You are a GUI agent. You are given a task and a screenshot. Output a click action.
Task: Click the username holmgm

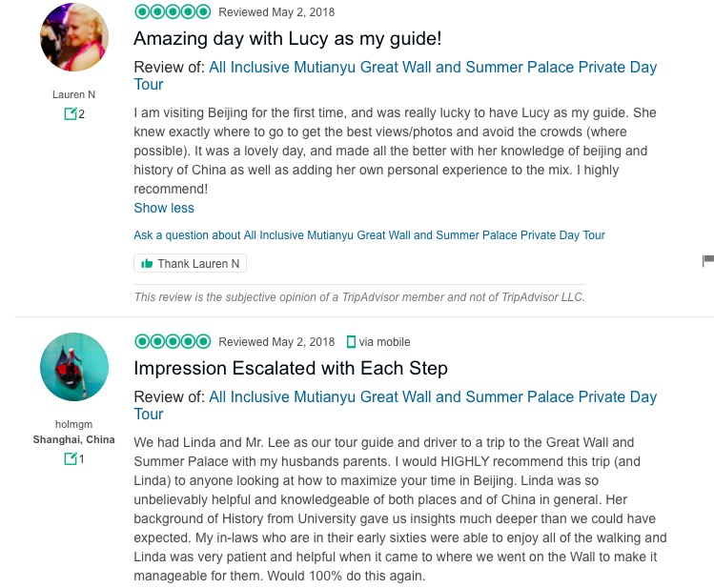tap(73, 424)
